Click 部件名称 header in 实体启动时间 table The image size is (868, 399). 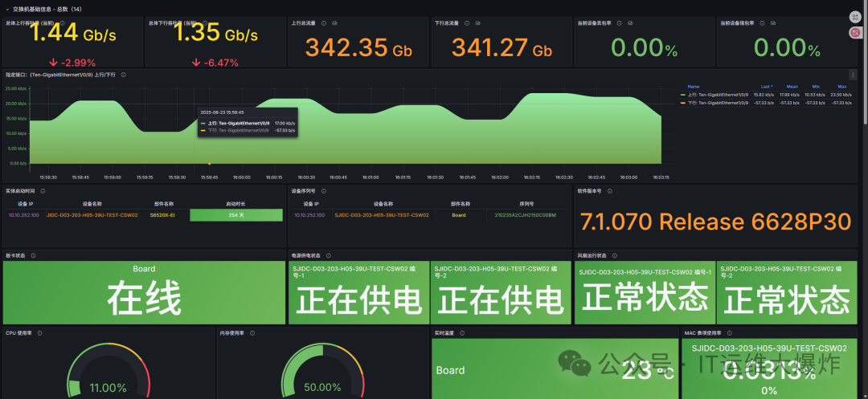(164, 204)
